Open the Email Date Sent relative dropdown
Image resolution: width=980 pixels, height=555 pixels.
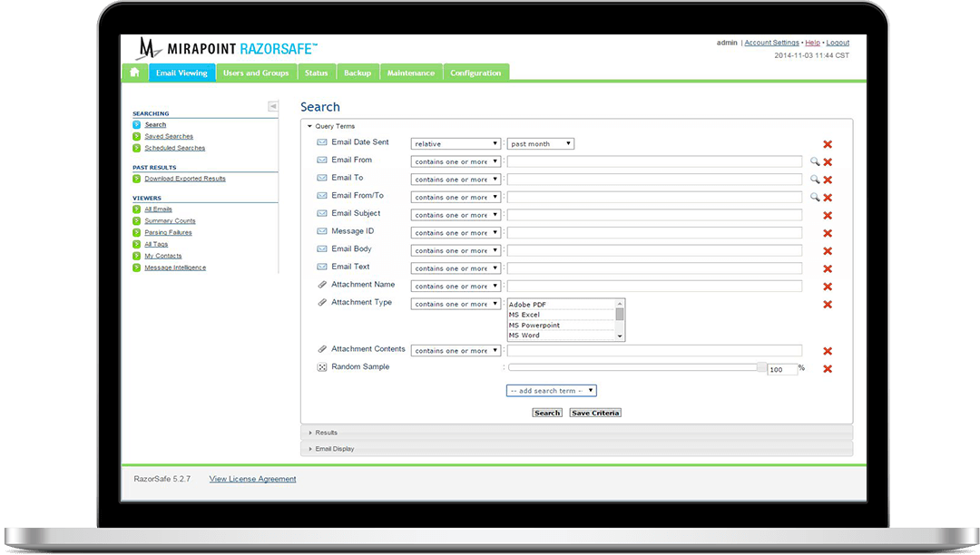(456, 143)
